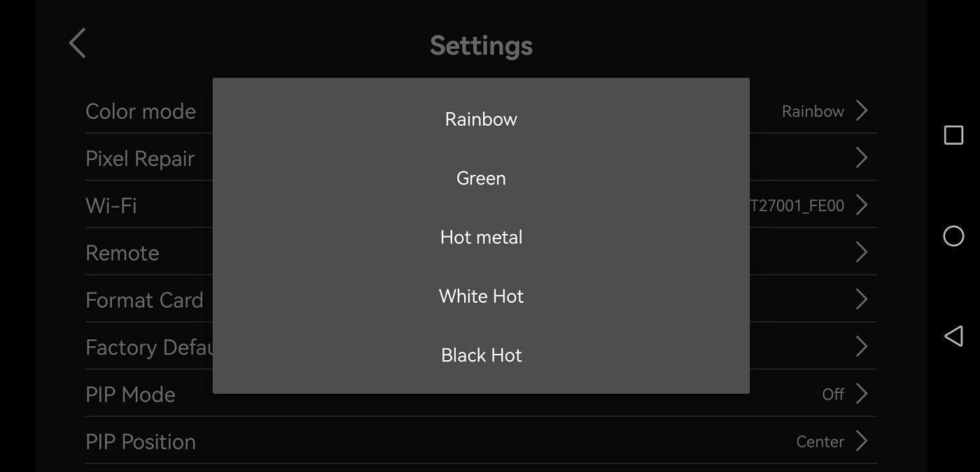The image size is (980, 472).
Task: Pick Hot metal color mode
Action: click(481, 237)
